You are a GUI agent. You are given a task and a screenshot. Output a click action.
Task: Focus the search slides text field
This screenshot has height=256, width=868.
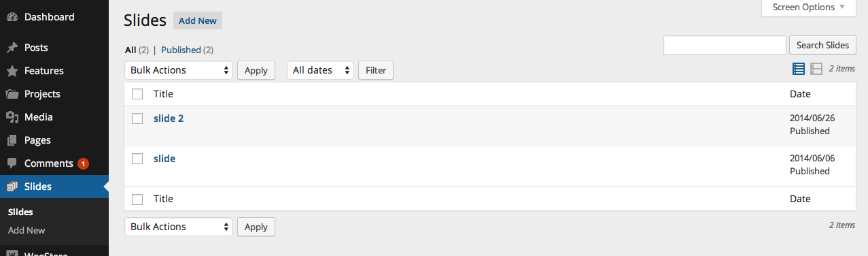click(725, 45)
